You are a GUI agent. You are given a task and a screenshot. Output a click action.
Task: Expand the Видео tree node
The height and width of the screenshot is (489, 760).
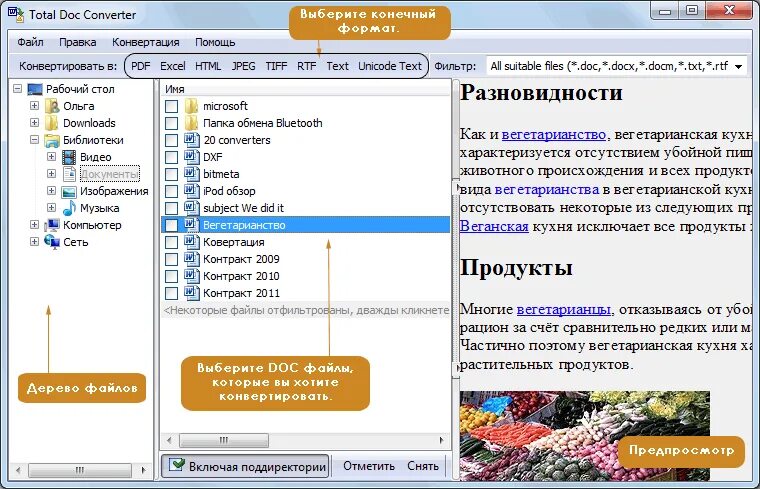[51, 157]
